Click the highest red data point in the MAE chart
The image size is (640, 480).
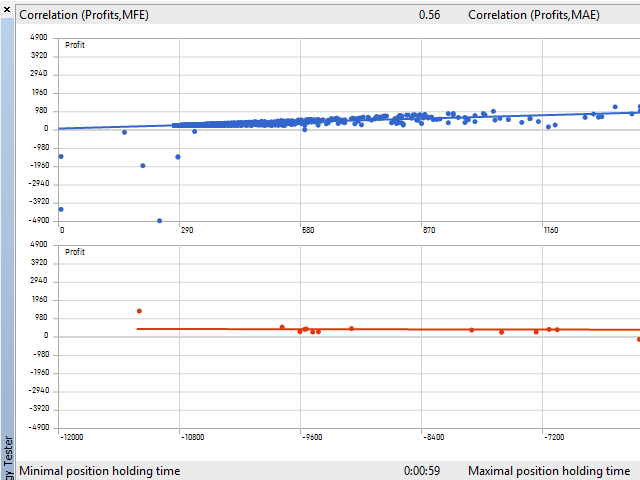coord(139,311)
